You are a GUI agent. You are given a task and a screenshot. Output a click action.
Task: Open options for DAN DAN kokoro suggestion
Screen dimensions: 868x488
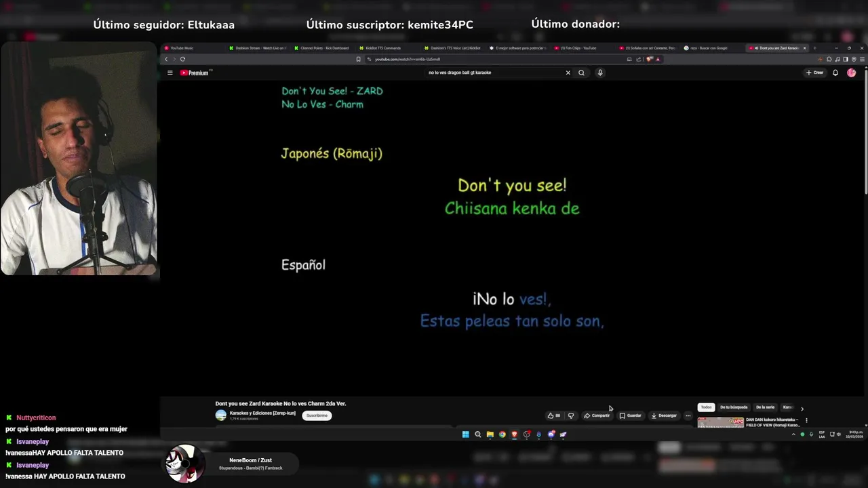pyautogui.click(x=806, y=420)
